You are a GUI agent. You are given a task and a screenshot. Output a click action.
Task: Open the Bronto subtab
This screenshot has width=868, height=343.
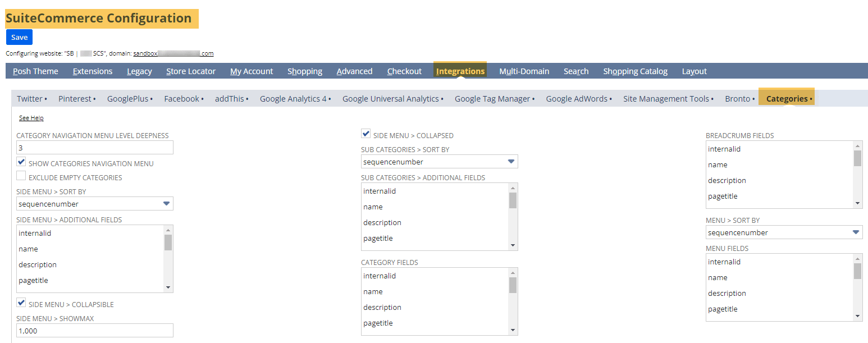[739, 99]
